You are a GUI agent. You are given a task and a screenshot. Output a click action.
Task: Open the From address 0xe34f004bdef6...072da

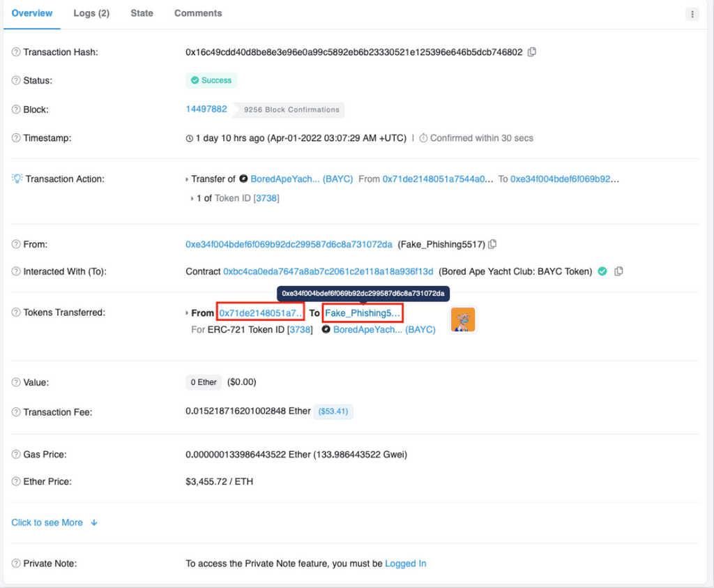pos(289,245)
